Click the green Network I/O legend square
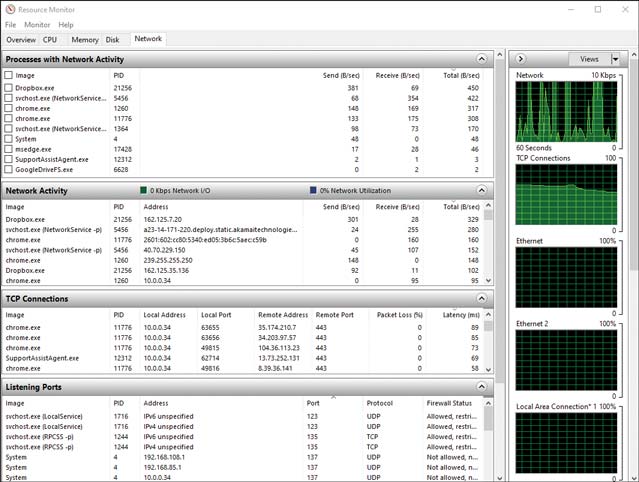Screen dimensions: 639x482 pos(143,190)
